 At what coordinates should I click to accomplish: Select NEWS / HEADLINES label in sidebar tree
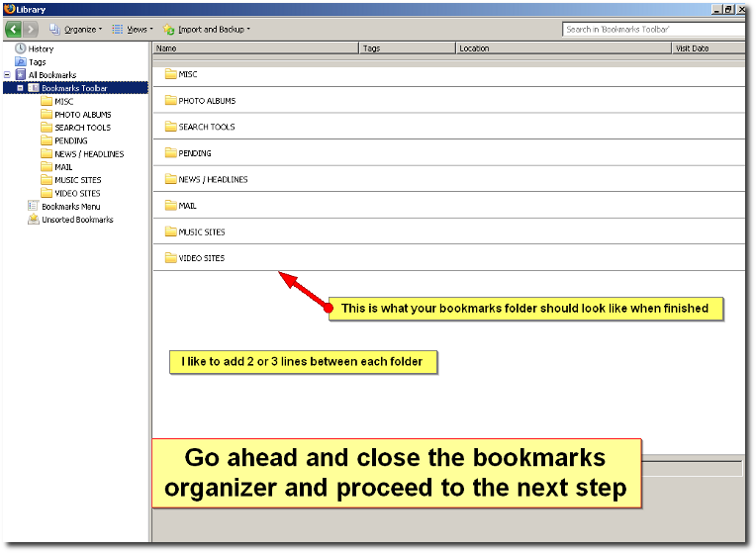89,153
